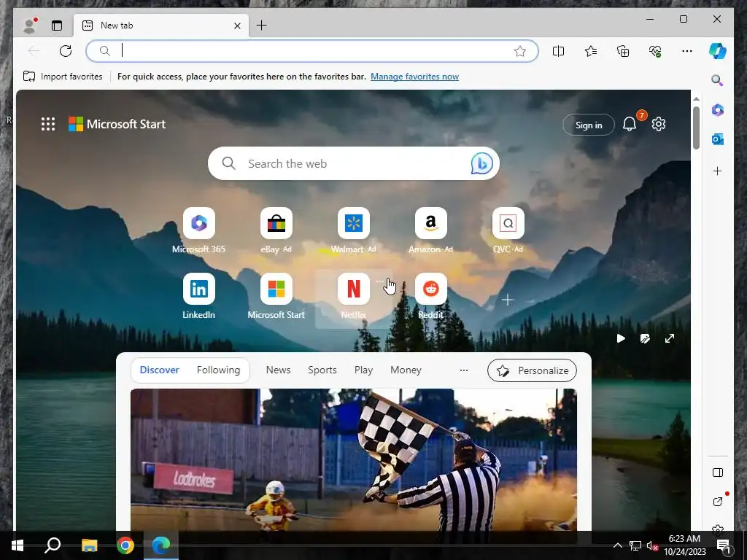Open Windows taskbar search
This screenshot has height=560, width=747.
53,545
